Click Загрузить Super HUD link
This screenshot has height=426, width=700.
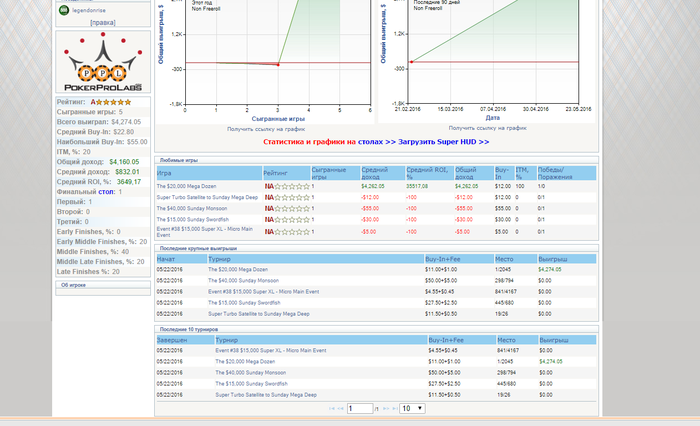click(x=444, y=142)
